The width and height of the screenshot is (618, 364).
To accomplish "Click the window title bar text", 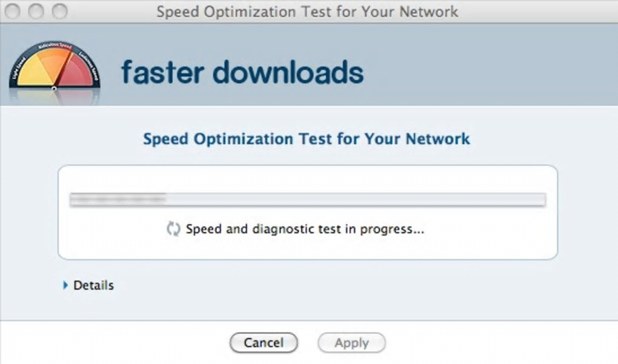I will point(308,12).
